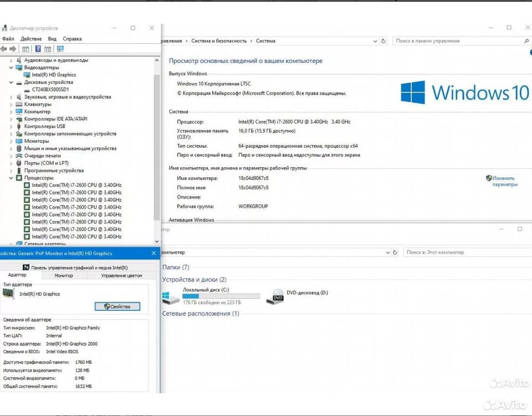Image resolution: width=532 pixels, height=416 pixels.
Task: Click the refresh icon in System window address bar
Action: tap(383, 41)
